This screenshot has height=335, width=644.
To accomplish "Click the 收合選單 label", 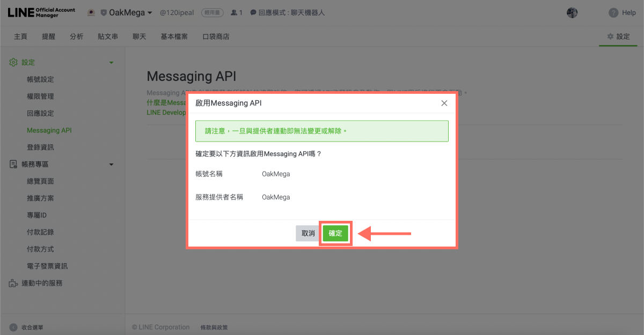I will 32,327.
